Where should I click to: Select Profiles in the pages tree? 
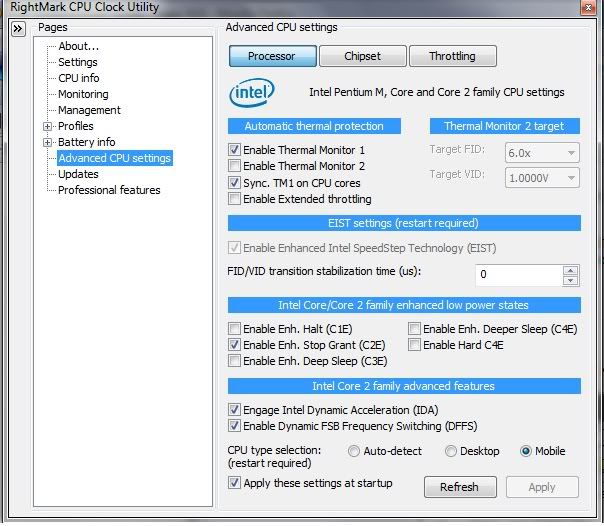76,126
